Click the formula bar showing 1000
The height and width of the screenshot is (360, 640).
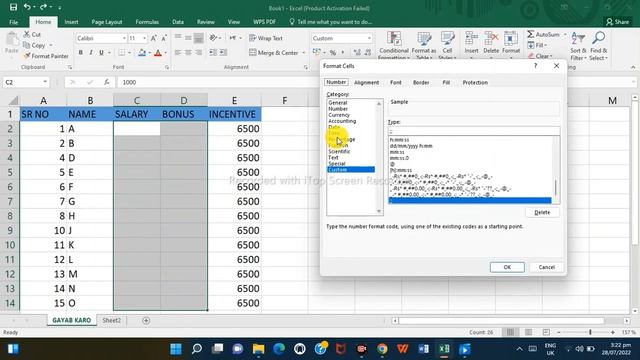376,82
